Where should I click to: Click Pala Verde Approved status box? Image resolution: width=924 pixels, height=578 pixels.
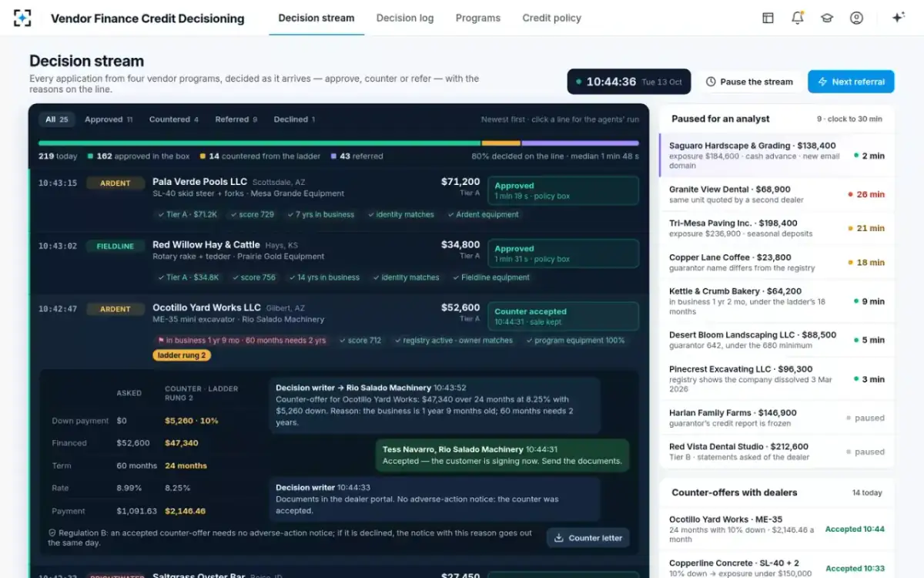coord(563,190)
